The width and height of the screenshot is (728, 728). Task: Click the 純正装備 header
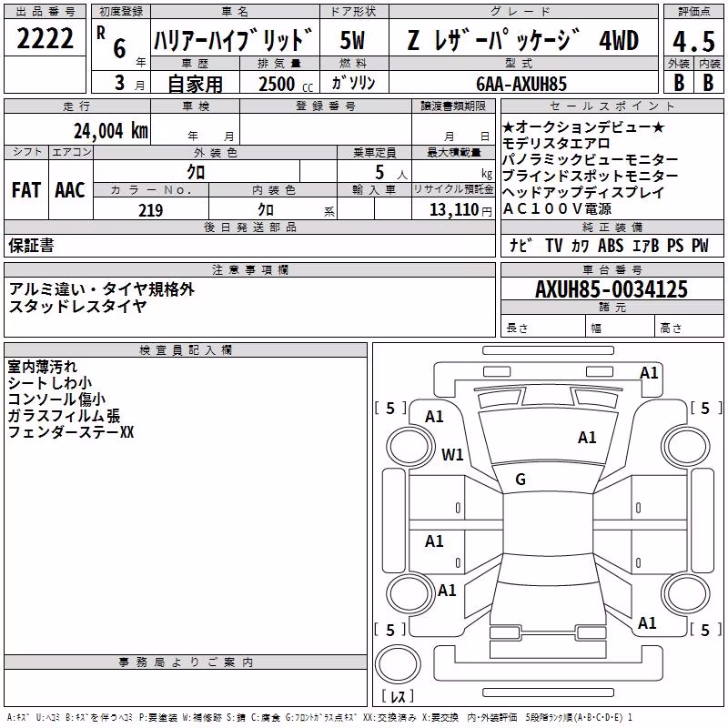[x=612, y=227]
